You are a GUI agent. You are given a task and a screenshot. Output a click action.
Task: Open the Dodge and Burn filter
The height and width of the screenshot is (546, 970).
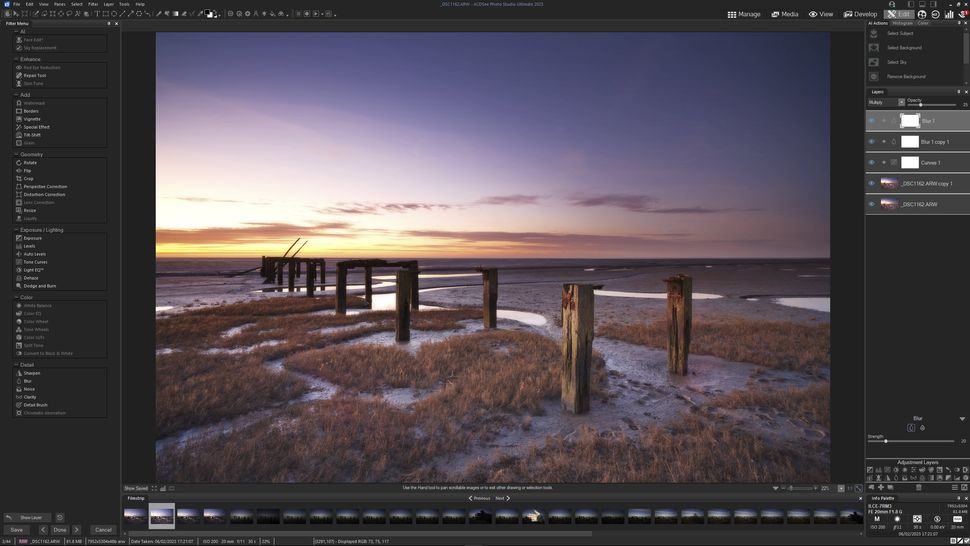pos(40,286)
